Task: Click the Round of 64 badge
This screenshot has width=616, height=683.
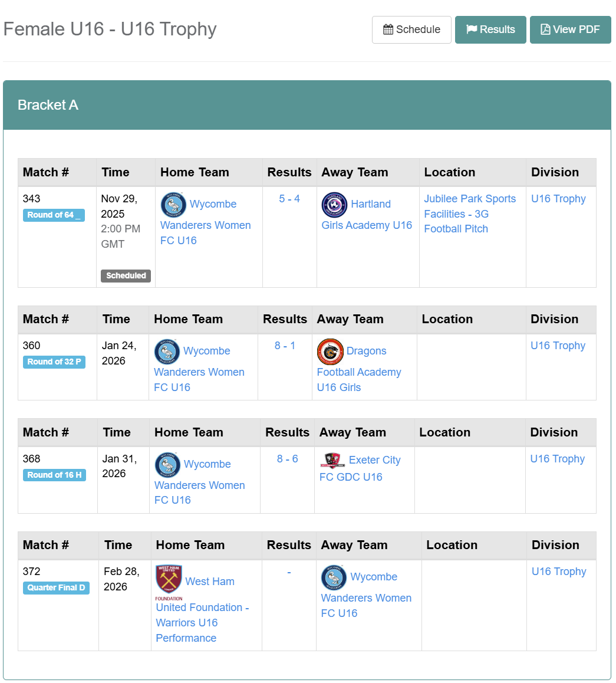Action: (54, 215)
